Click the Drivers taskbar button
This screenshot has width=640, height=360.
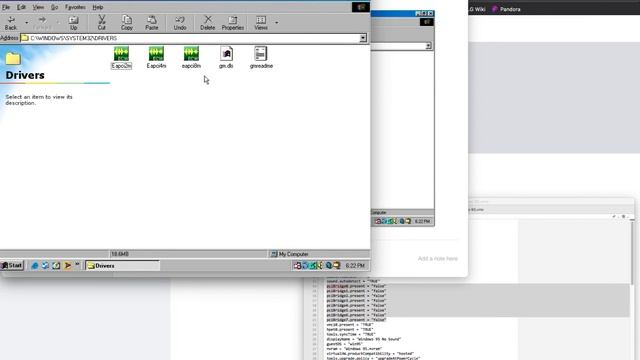[122, 266]
